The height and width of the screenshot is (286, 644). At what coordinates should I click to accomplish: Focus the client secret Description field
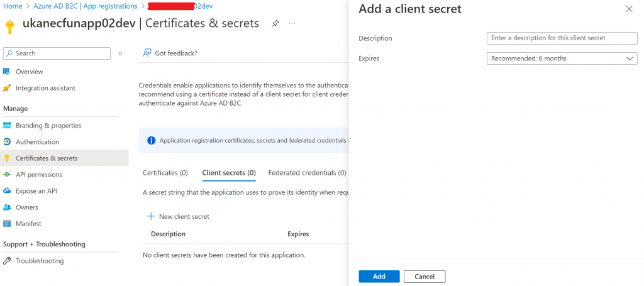tap(562, 38)
